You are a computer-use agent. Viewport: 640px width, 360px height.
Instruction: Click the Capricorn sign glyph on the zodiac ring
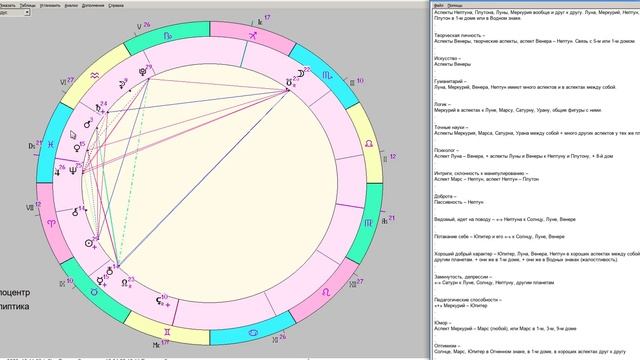(167, 36)
